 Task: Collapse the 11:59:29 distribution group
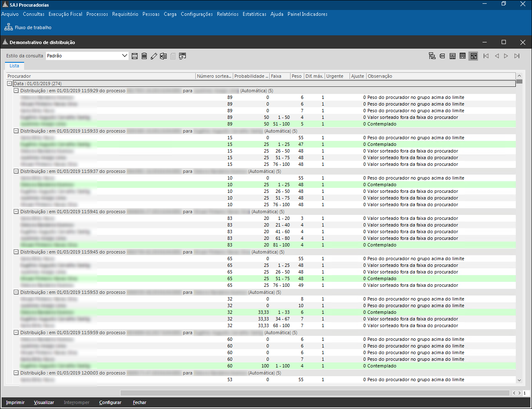coord(16,91)
